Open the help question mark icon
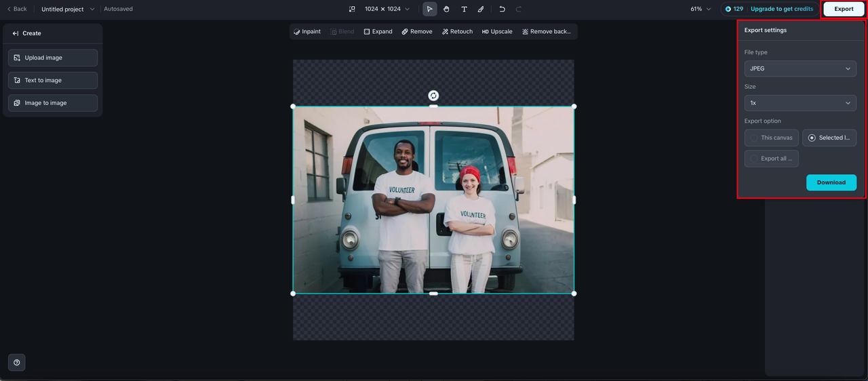868x381 pixels. pos(17,363)
